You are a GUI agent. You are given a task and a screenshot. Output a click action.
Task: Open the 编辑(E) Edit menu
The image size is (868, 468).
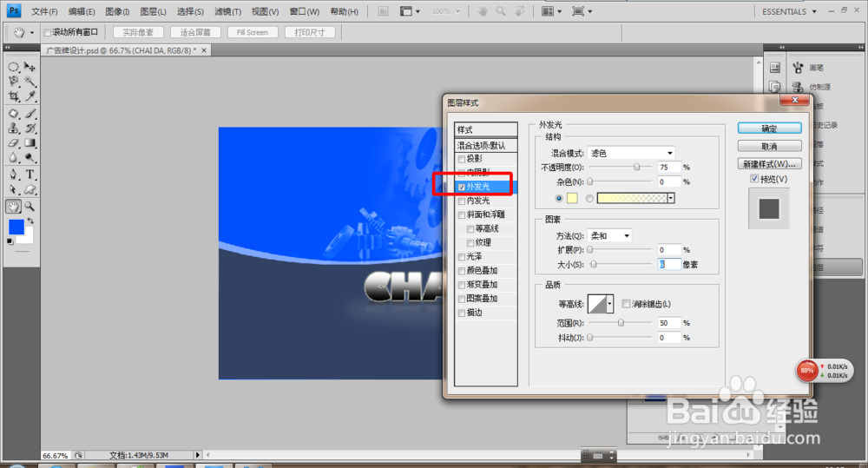tap(82, 11)
